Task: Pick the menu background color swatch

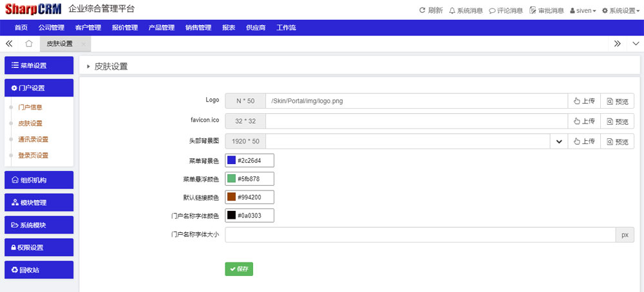Action: [x=231, y=160]
